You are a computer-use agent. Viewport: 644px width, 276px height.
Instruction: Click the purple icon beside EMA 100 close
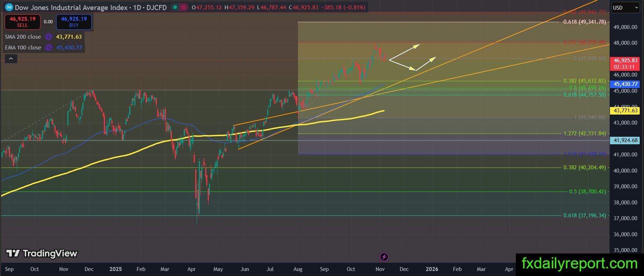coord(49,48)
